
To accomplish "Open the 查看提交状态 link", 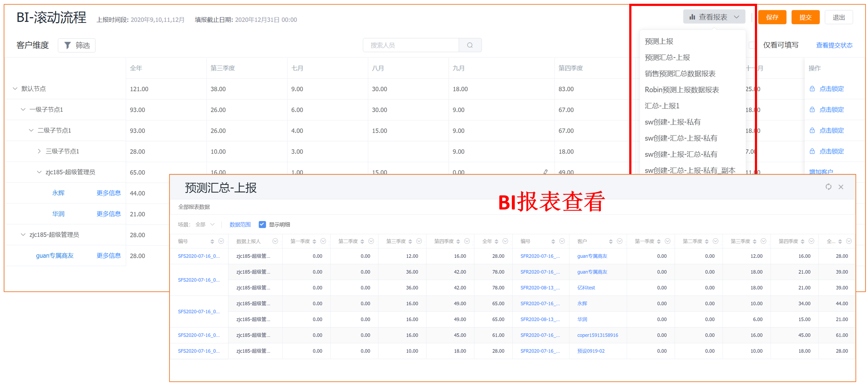I will click(834, 45).
